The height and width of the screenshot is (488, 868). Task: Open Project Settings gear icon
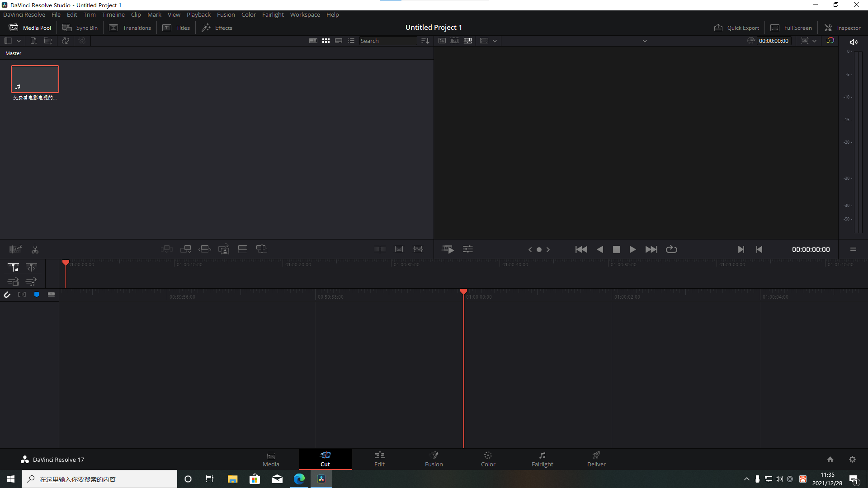click(852, 460)
